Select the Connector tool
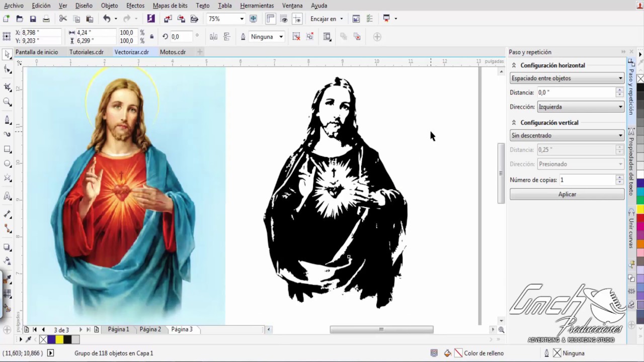The width and height of the screenshot is (644, 362). click(x=8, y=229)
